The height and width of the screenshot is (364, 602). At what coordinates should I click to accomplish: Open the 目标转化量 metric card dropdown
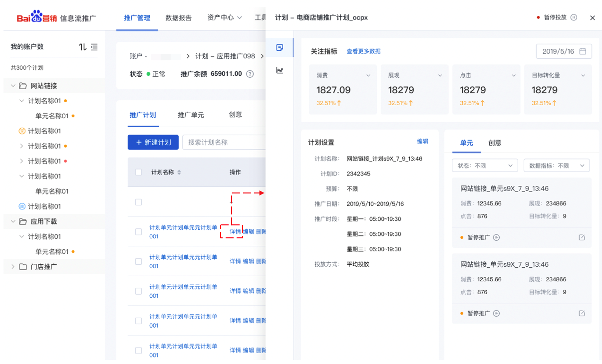(x=583, y=75)
